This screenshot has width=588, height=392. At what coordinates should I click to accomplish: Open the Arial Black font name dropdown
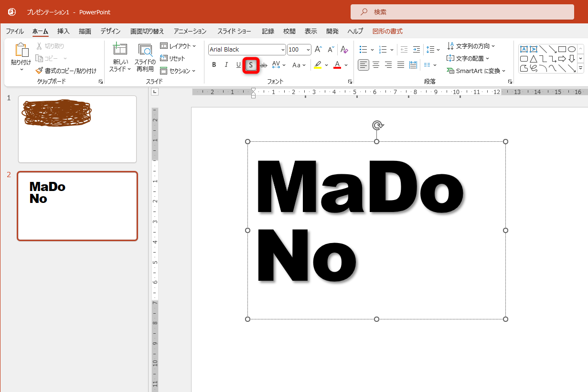click(283, 50)
